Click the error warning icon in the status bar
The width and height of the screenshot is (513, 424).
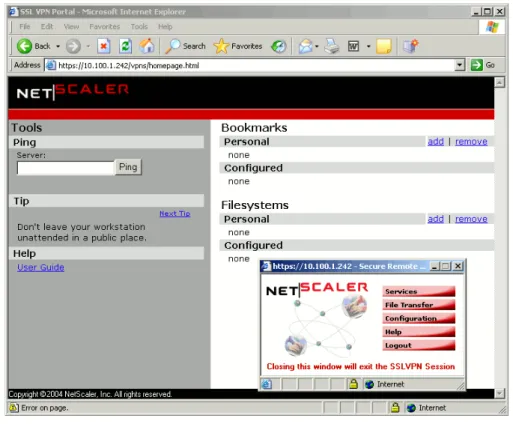[14, 408]
